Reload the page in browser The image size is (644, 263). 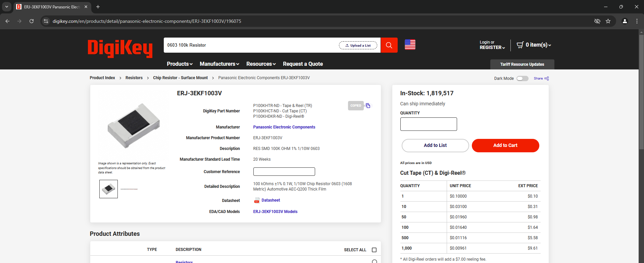32,21
